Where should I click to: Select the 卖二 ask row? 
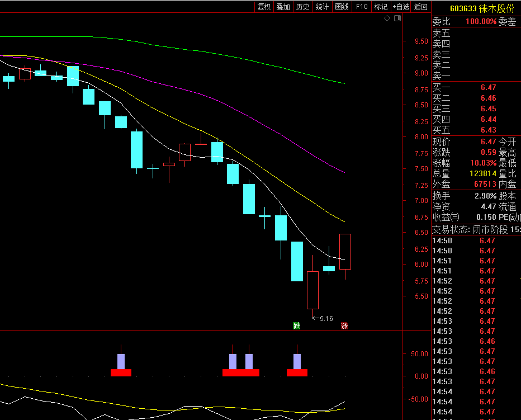pyautogui.click(x=476, y=65)
